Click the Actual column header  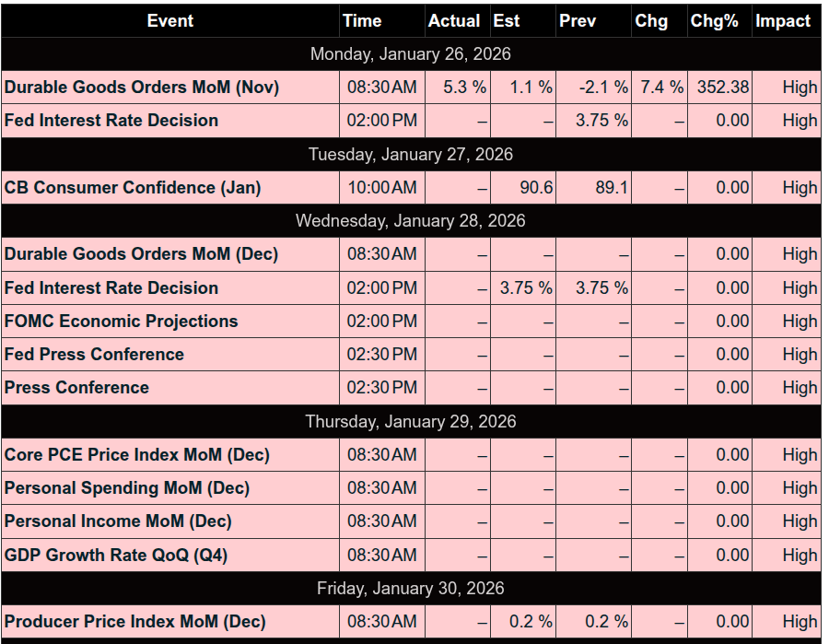coord(454,21)
